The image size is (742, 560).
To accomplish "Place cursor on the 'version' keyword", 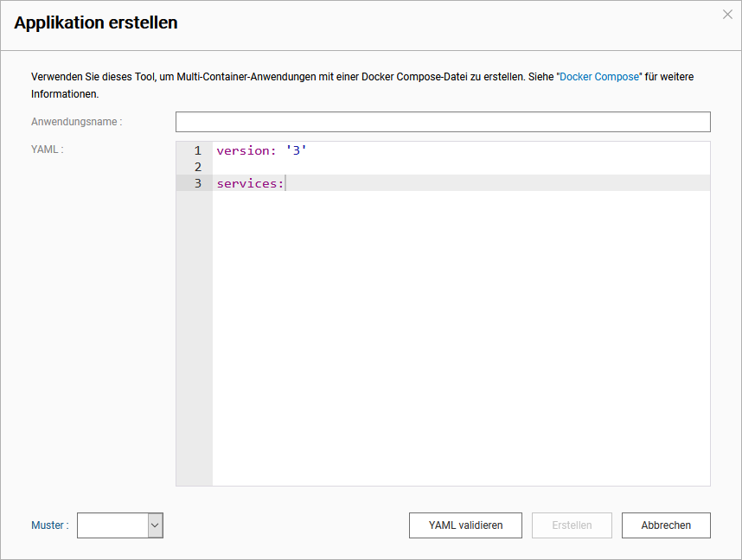I will (x=242, y=150).
